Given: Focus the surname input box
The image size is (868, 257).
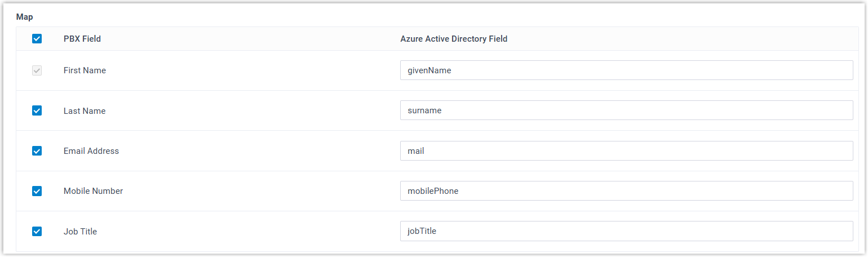Looking at the screenshot, I should tap(626, 110).
